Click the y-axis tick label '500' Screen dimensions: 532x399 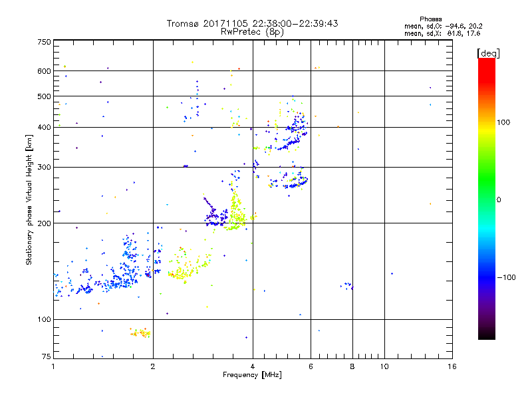(x=44, y=96)
